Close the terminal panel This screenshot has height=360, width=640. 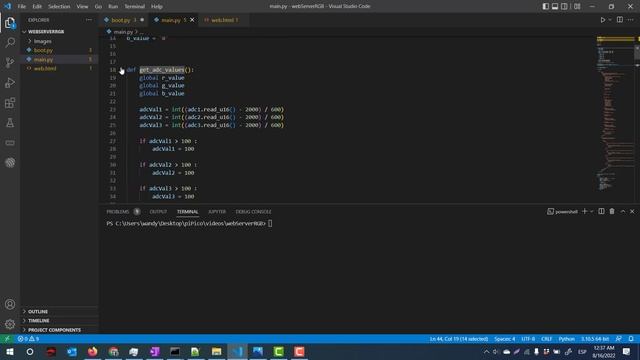(632, 211)
